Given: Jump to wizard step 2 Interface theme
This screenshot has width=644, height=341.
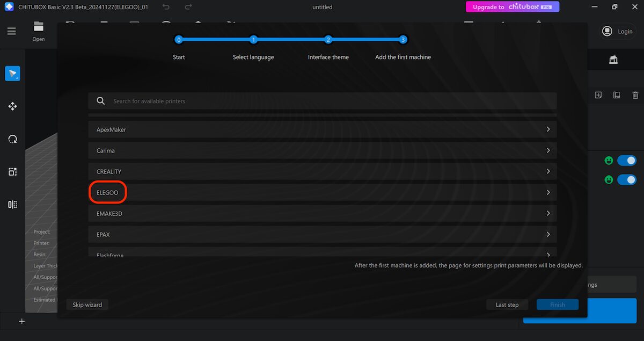Looking at the screenshot, I should tap(328, 40).
